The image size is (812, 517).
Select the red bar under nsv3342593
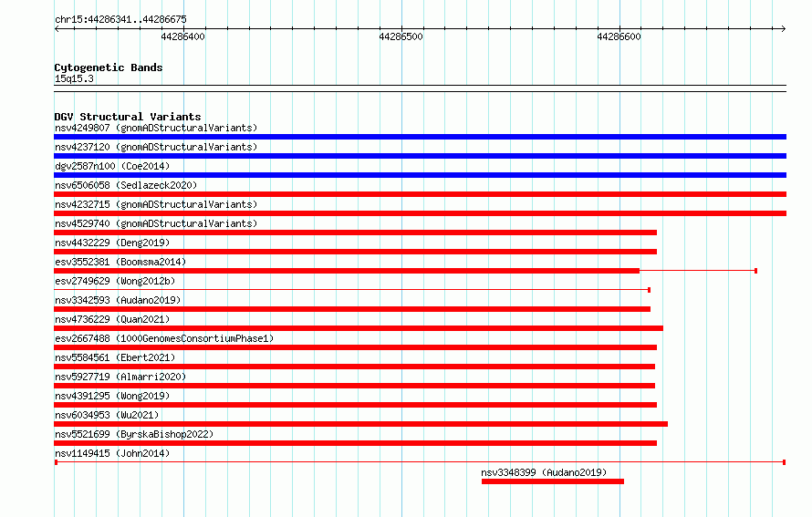(x=352, y=309)
